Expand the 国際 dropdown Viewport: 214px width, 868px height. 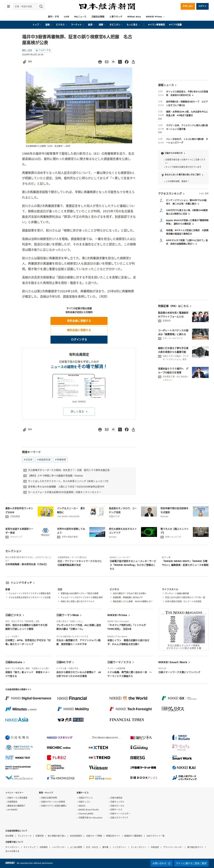coord(102,25)
